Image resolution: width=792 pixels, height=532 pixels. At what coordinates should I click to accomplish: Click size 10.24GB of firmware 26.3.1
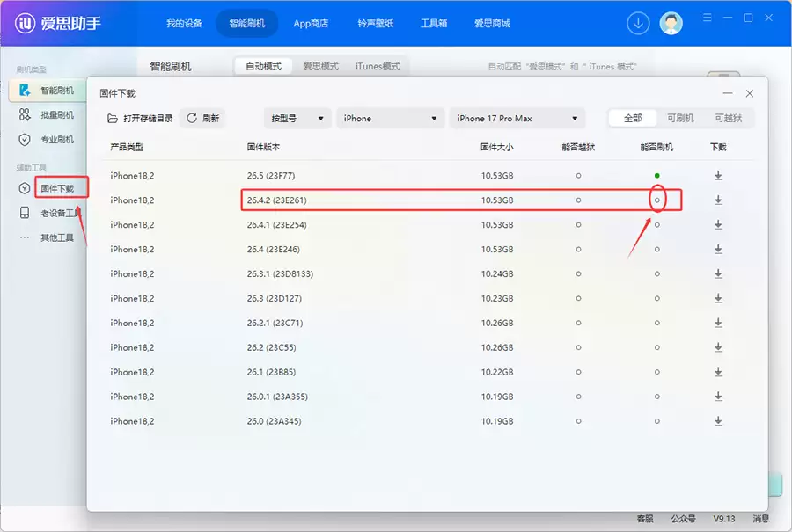coord(497,274)
